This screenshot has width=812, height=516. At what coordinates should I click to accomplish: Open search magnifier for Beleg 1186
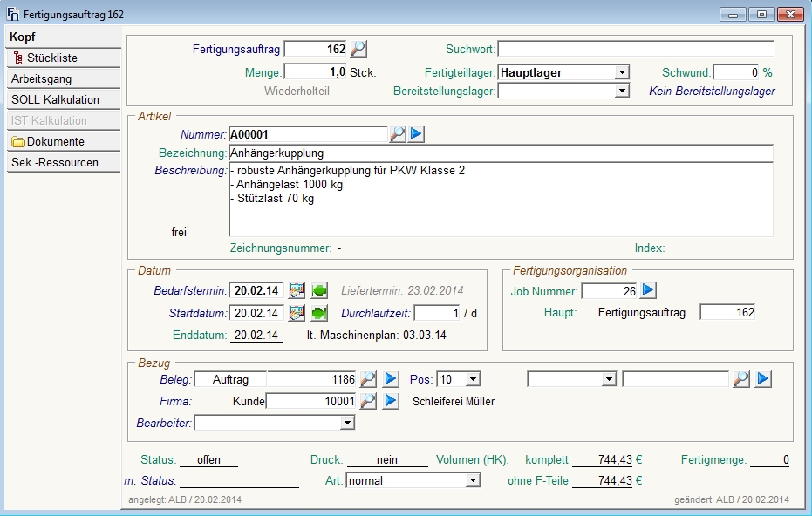coord(369,379)
